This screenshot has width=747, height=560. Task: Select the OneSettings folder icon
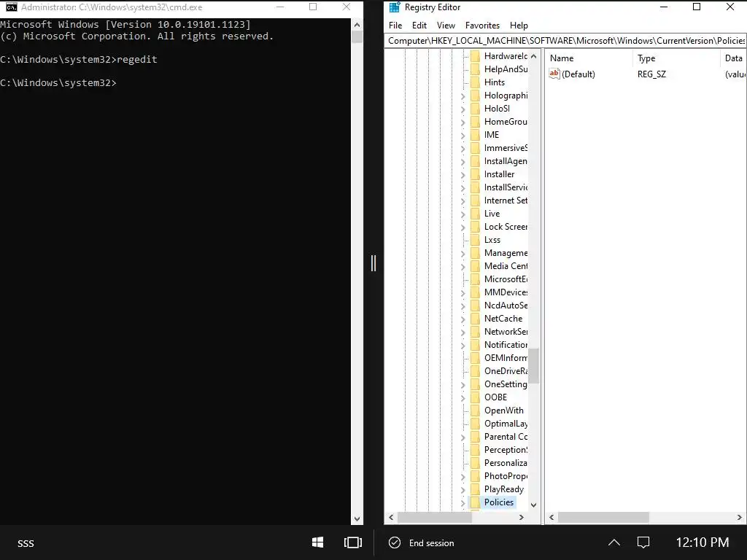pyautogui.click(x=475, y=384)
